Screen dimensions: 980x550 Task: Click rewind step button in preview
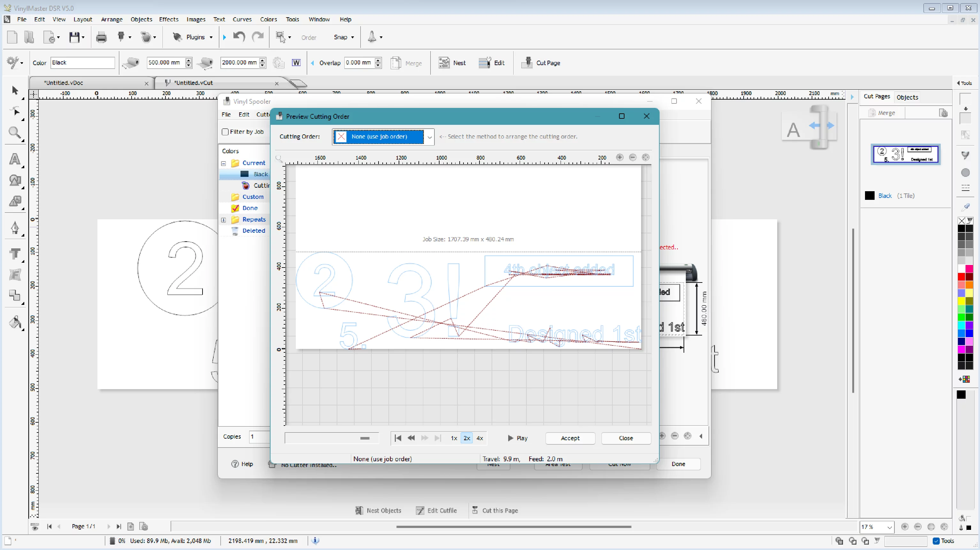[x=411, y=438]
